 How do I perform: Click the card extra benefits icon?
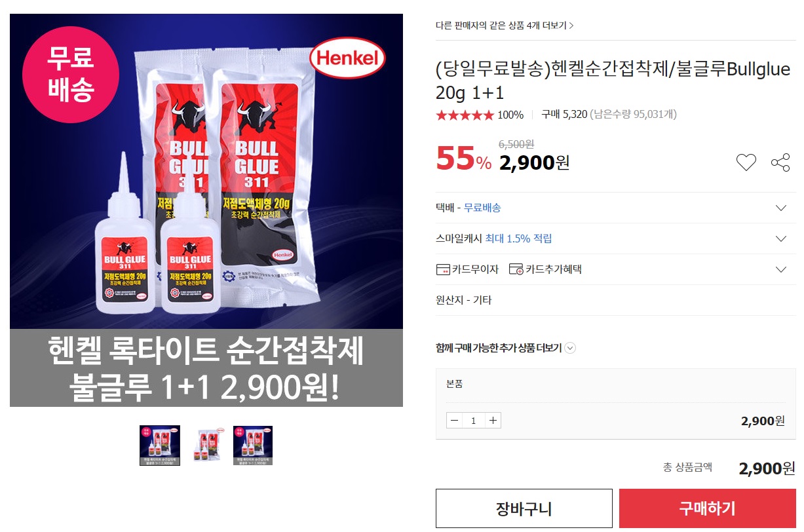(516, 269)
